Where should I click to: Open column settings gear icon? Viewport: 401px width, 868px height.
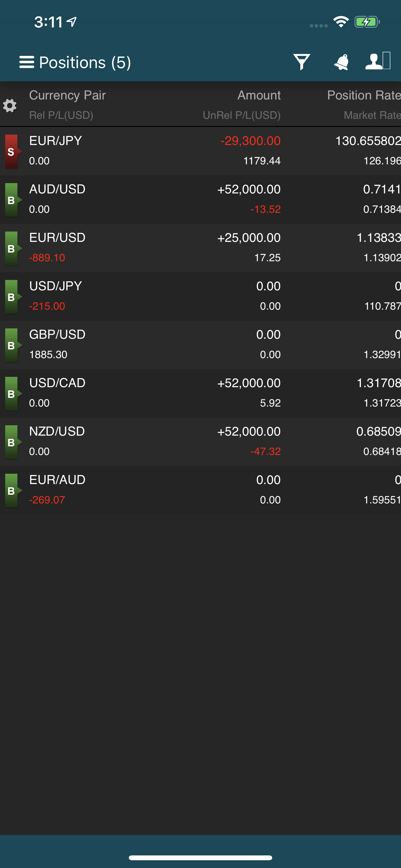pyautogui.click(x=10, y=106)
